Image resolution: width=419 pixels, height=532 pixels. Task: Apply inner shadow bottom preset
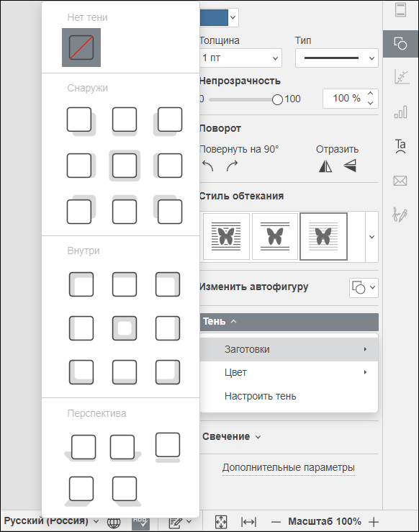[125, 372]
